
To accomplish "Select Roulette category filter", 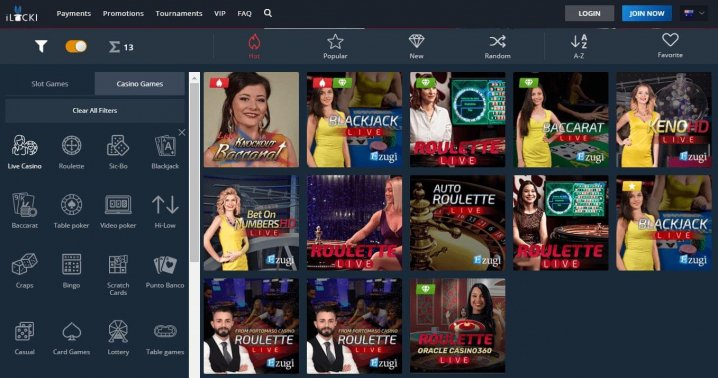I will click(71, 152).
